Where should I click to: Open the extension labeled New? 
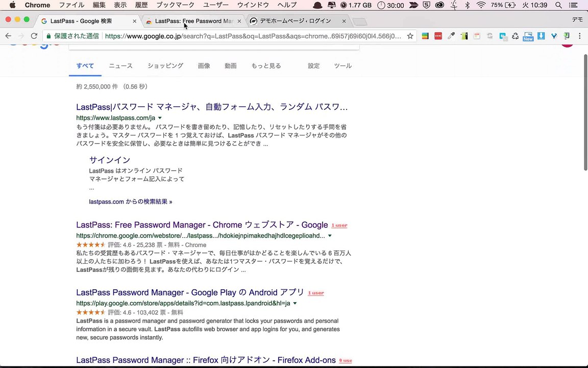pyautogui.click(x=528, y=36)
